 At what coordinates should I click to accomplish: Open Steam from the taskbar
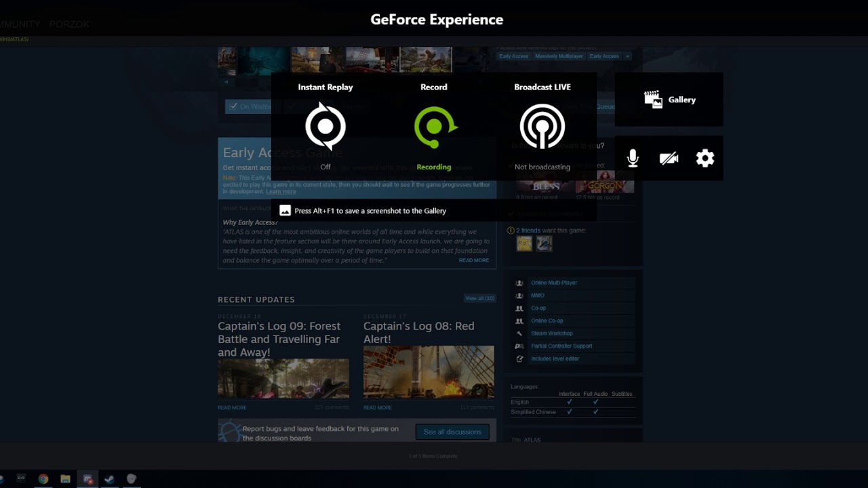[x=109, y=479]
